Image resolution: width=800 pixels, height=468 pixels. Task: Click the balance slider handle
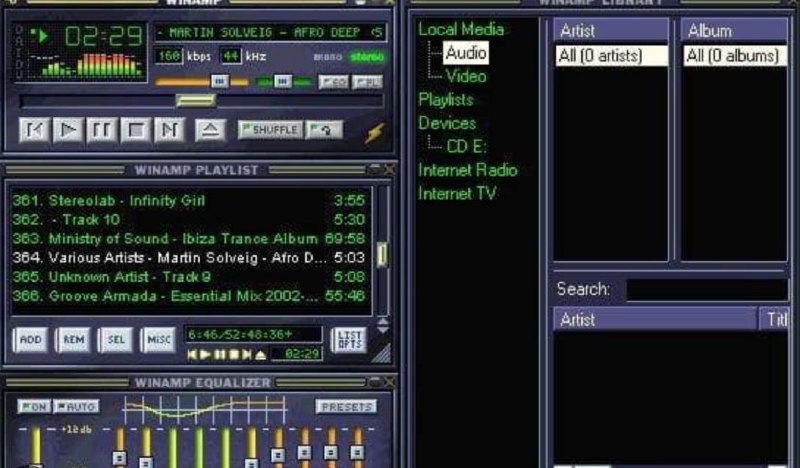click(x=283, y=81)
